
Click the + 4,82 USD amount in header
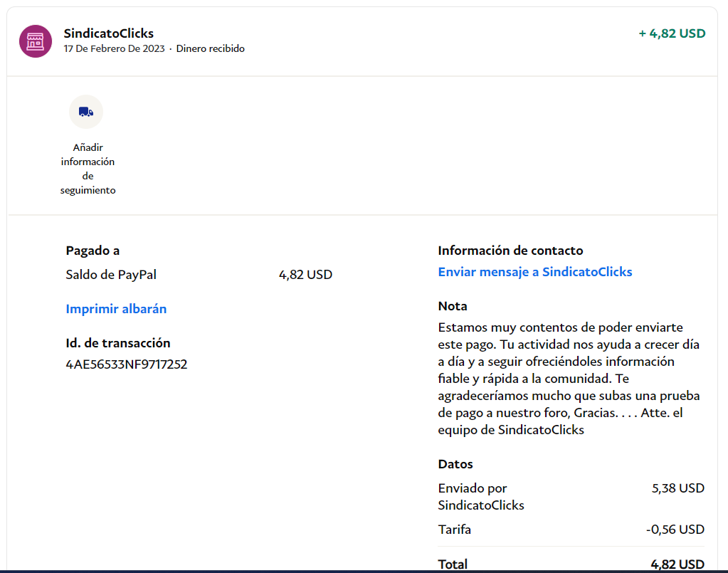[672, 33]
